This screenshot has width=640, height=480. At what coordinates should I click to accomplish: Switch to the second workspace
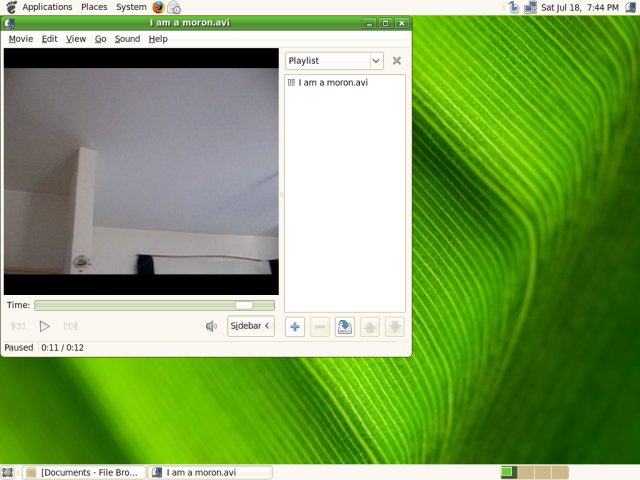(x=526, y=472)
